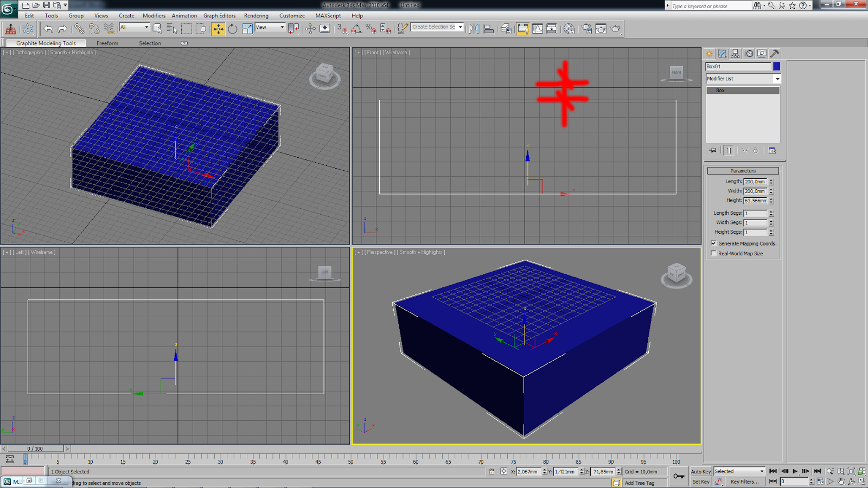Screen dimensions: 868x488
Task: Open the Material Editor
Action: [569, 29]
